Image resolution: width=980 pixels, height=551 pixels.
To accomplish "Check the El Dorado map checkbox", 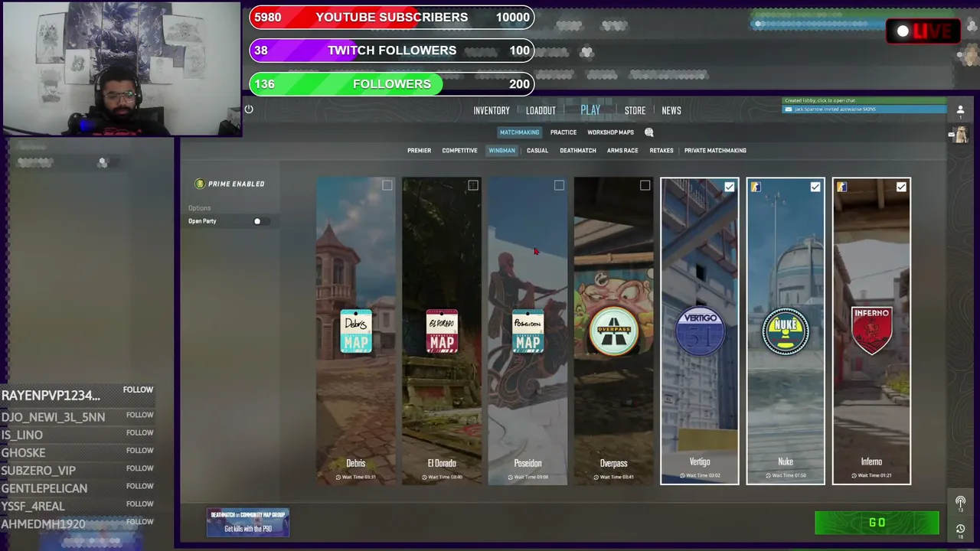I will click(473, 185).
